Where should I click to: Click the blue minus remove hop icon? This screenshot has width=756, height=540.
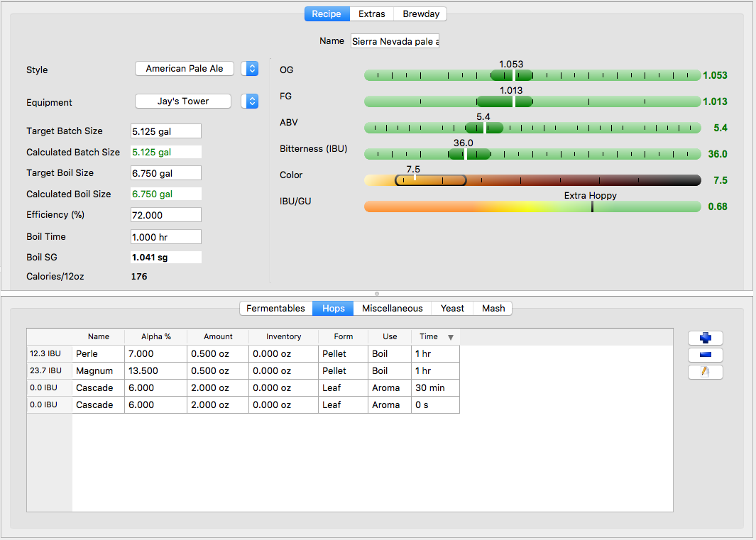point(705,356)
